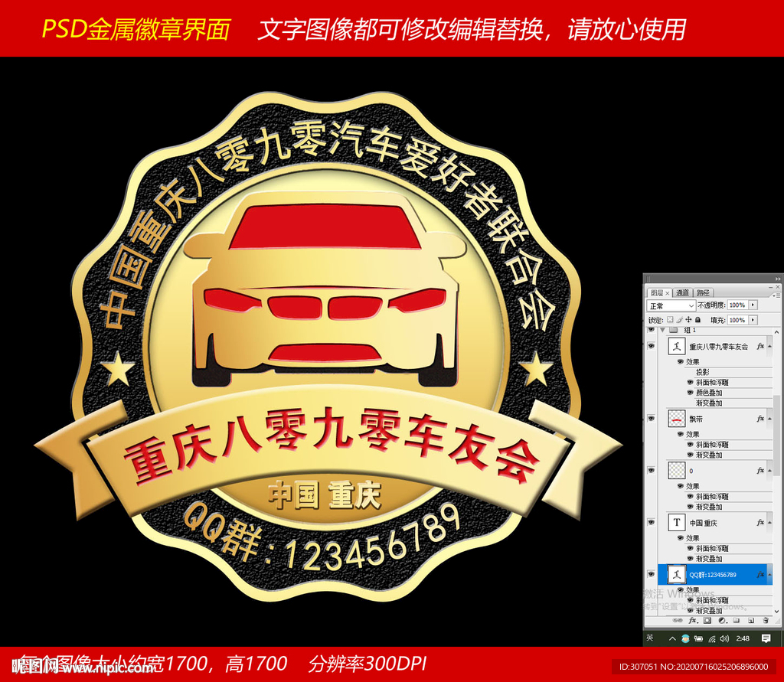Click the layers panel scrollbar down arrow
The width and height of the screenshot is (784, 682).
(776, 612)
